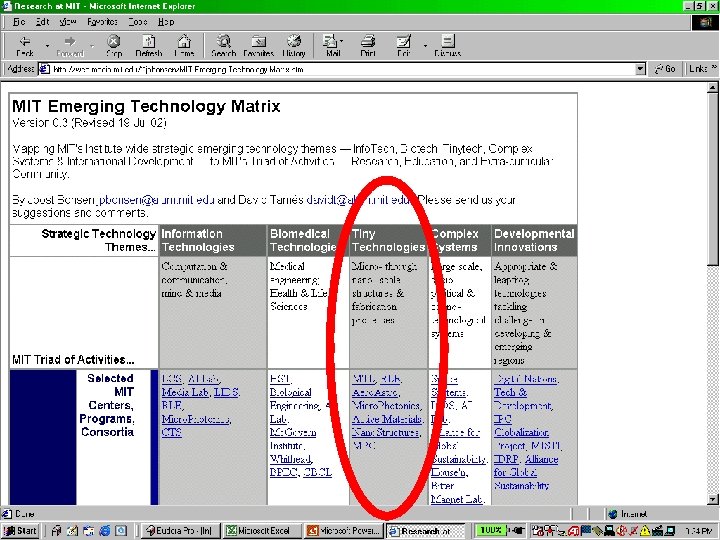Click the 100% battery indicator in taskbar

pos(491,530)
